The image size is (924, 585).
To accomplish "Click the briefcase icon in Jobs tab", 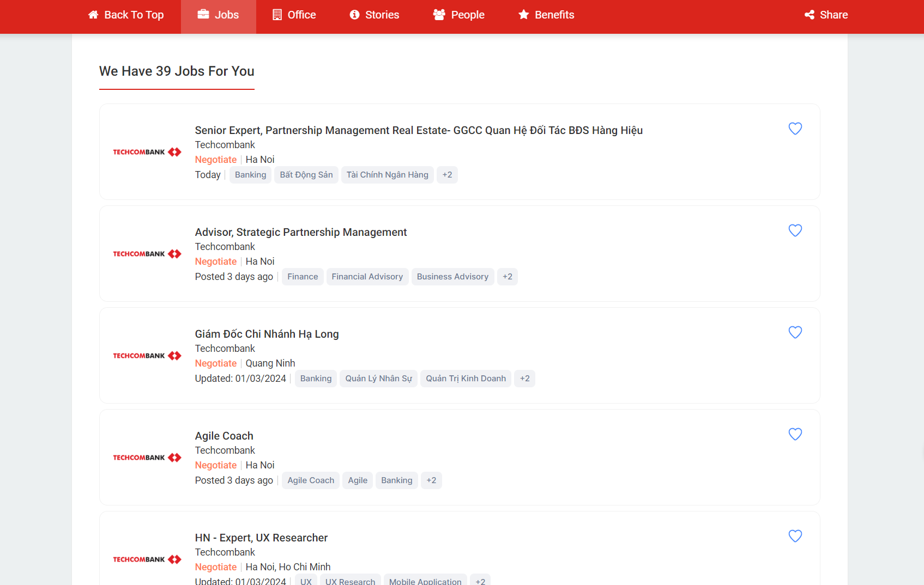I will tap(203, 15).
